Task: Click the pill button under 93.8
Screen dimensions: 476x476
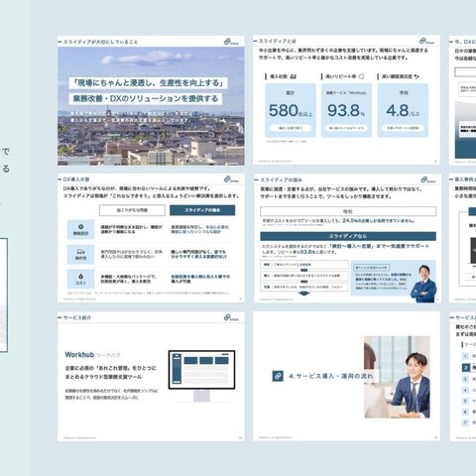Action: (x=346, y=128)
